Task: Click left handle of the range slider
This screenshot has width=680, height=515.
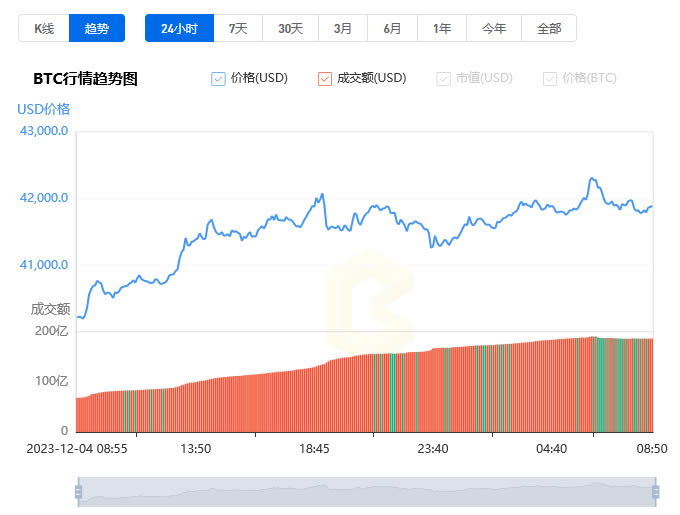Action: pyautogui.click(x=78, y=491)
